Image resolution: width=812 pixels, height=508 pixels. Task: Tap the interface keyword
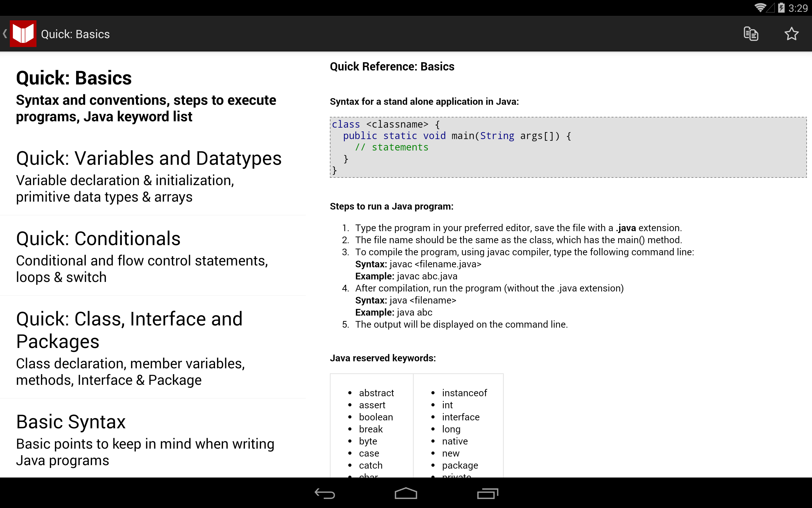pyautogui.click(x=461, y=417)
